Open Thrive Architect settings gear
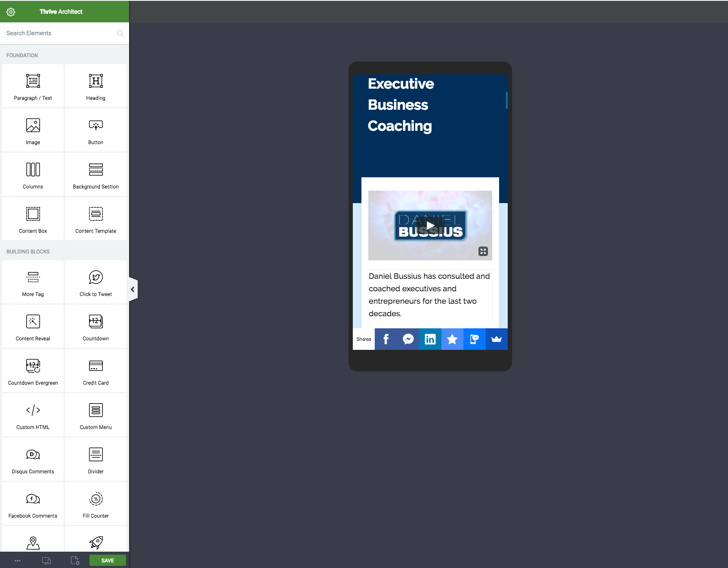The height and width of the screenshot is (568, 728). (x=10, y=12)
